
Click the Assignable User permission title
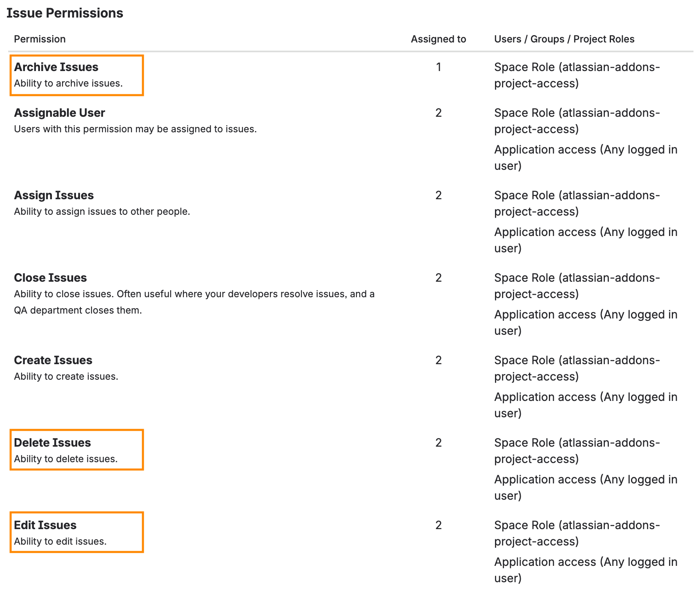60,113
